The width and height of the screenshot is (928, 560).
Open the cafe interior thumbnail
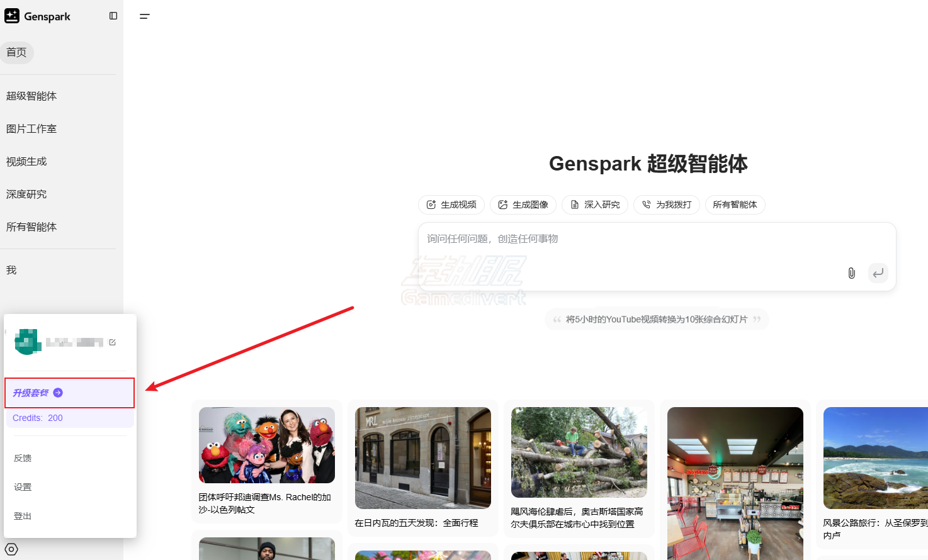[735, 483]
